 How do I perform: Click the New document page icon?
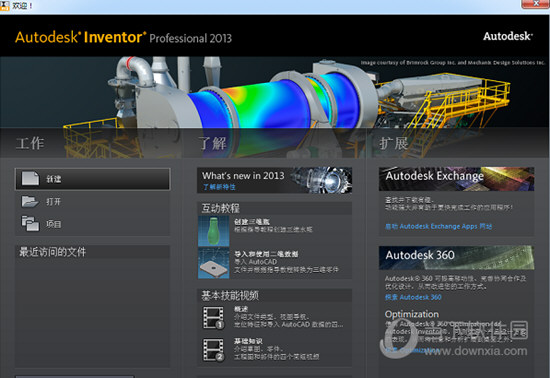(x=30, y=178)
